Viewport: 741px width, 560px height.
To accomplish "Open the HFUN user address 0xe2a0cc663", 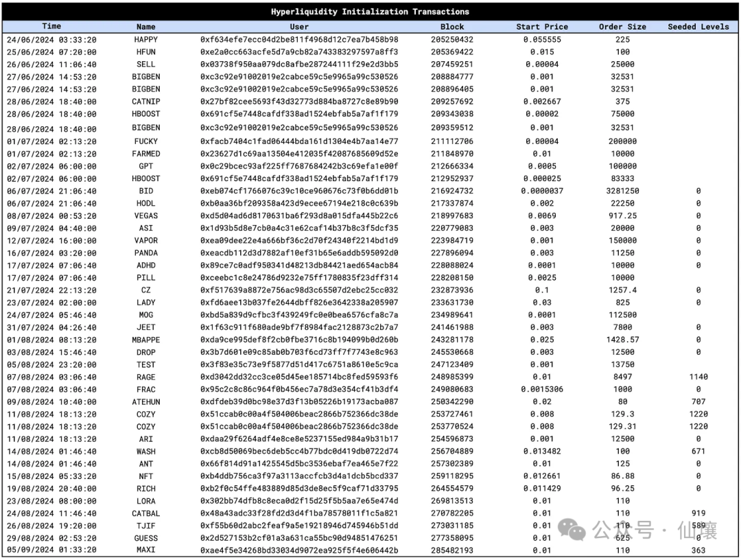I will coord(299,52).
